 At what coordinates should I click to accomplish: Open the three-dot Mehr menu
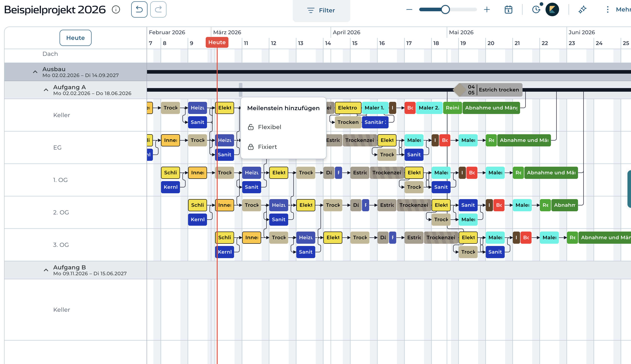608,9
